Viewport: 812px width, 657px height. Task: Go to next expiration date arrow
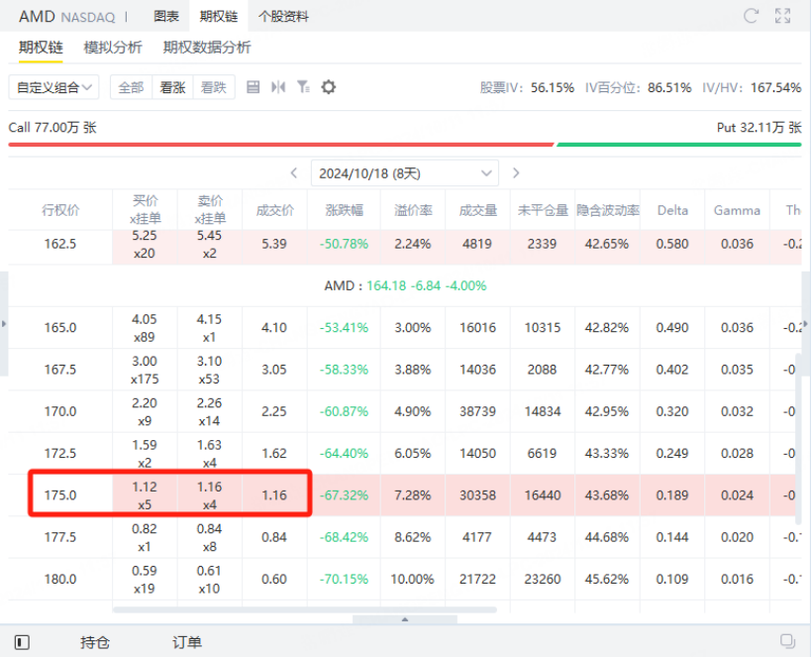516,173
